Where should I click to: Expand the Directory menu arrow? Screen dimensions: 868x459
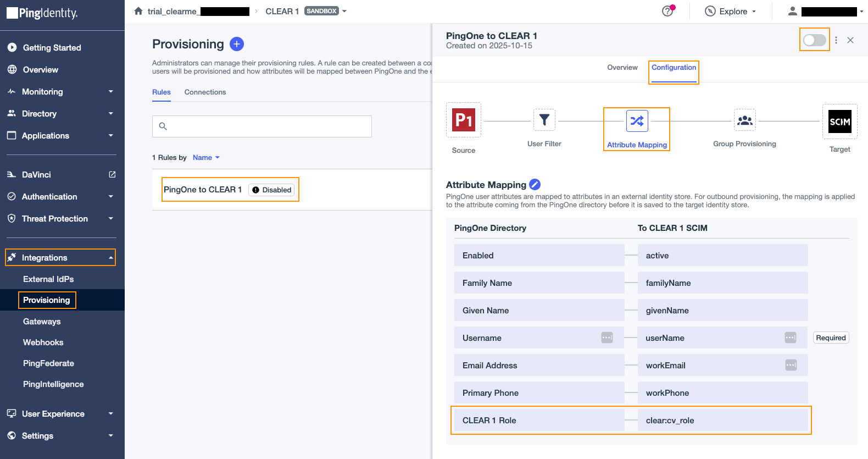pos(111,114)
